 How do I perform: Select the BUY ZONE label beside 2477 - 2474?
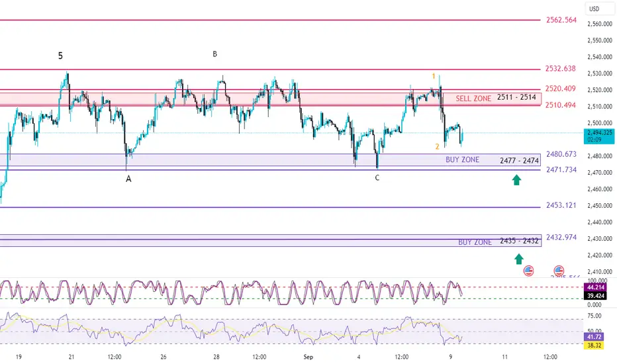pyautogui.click(x=462, y=159)
